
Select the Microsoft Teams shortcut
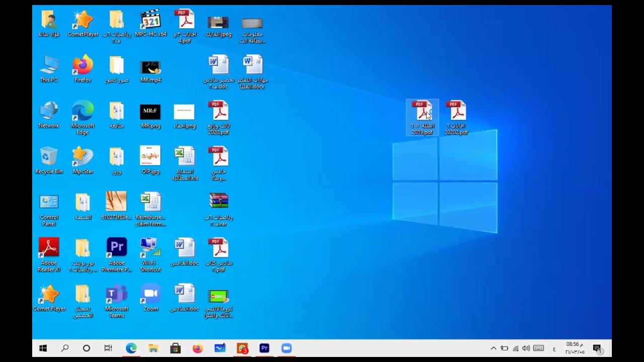(117, 301)
